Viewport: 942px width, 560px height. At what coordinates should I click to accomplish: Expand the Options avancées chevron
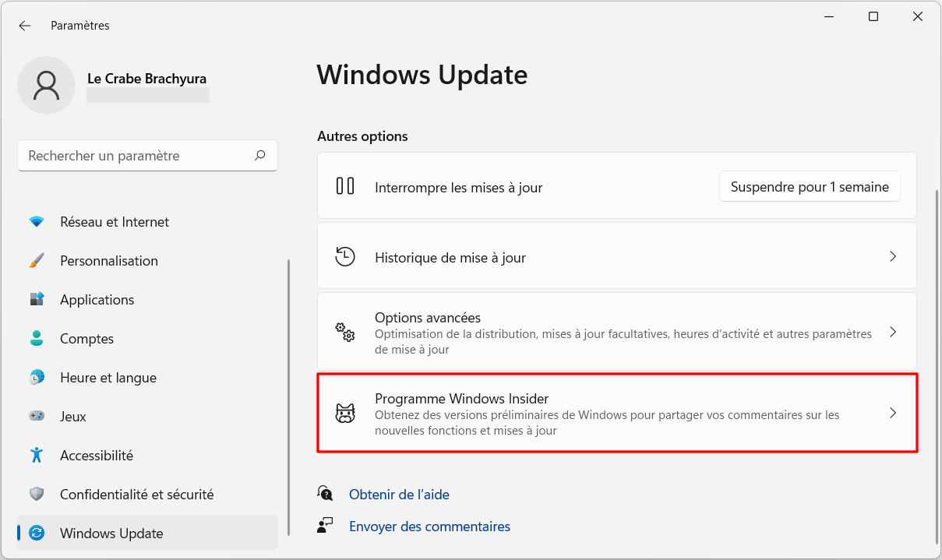point(893,333)
